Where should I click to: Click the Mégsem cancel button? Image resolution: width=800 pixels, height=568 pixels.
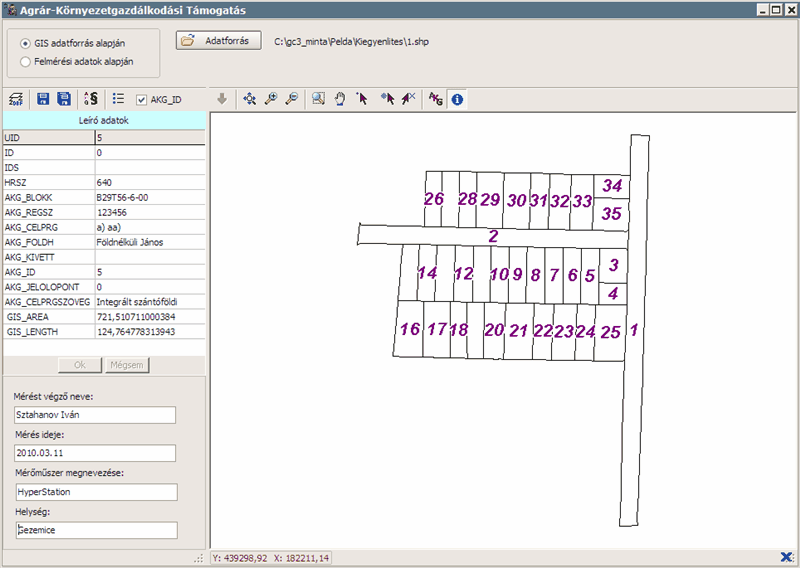127,365
